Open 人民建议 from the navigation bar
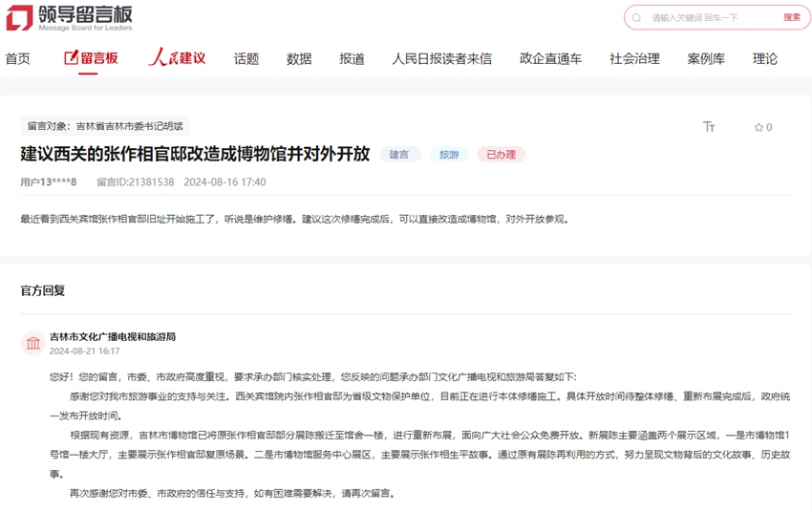 pyautogui.click(x=177, y=58)
